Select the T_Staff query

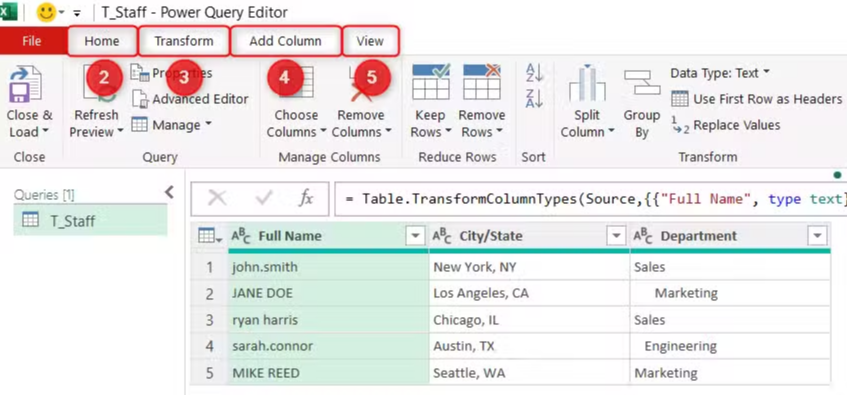pyautogui.click(x=90, y=220)
